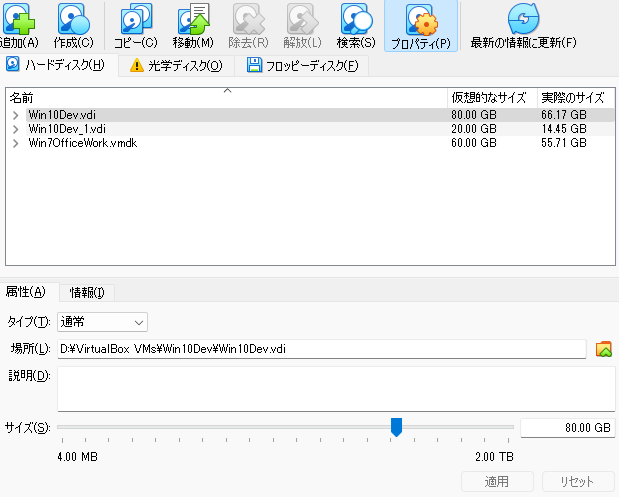This screenshot has width=619, height=497.
Task: Click the 説明(D) description text area
Action: [x=336, y=389]
